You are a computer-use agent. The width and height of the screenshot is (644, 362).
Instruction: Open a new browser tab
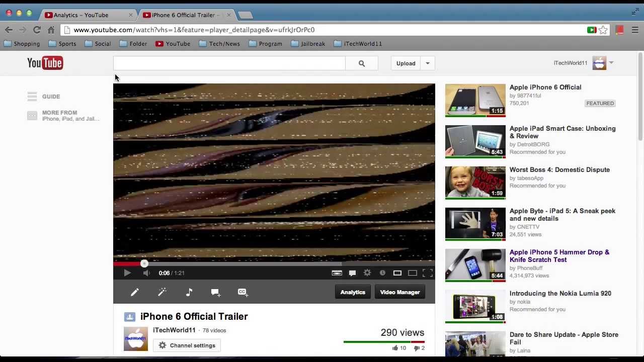[x=245, y=15]
